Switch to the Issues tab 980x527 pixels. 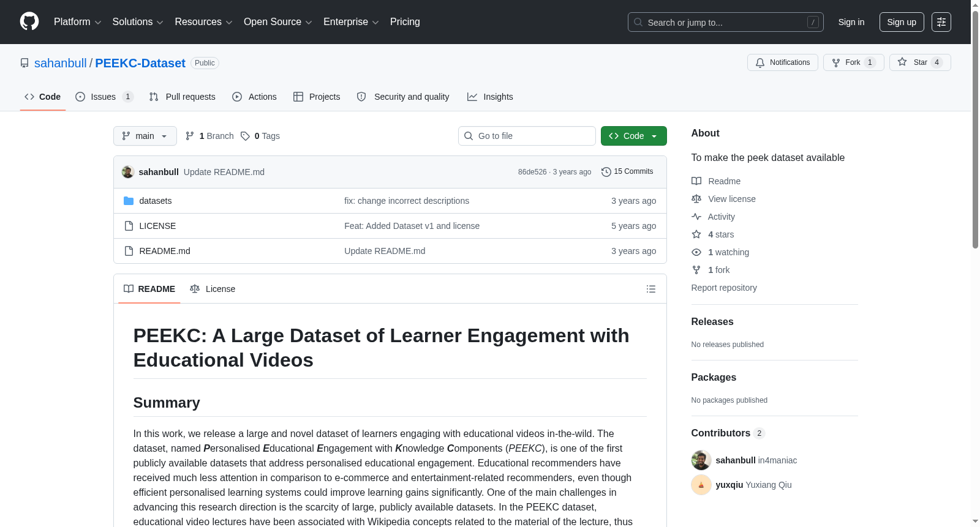[x=104, y=97]
